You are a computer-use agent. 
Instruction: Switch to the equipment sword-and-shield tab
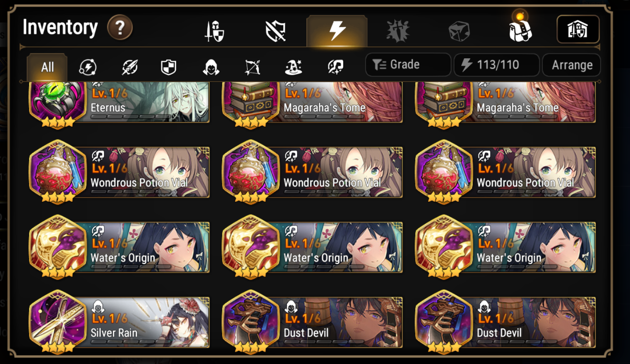point(214,31)
